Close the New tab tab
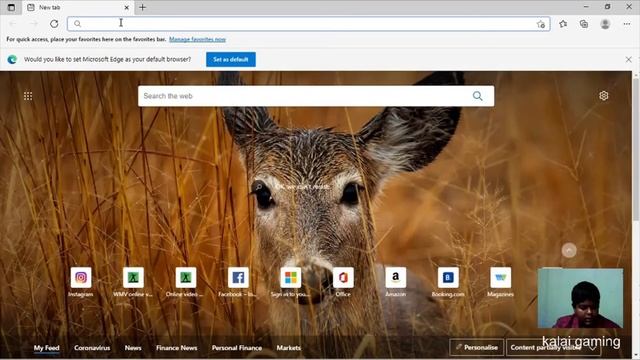Screen dimensions: 640x360 click(x=127, y=7)
